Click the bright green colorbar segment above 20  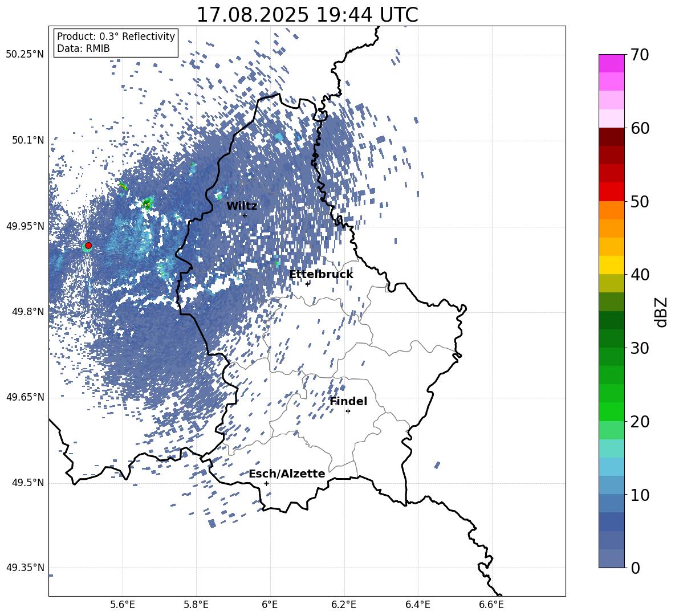[612, 411]
